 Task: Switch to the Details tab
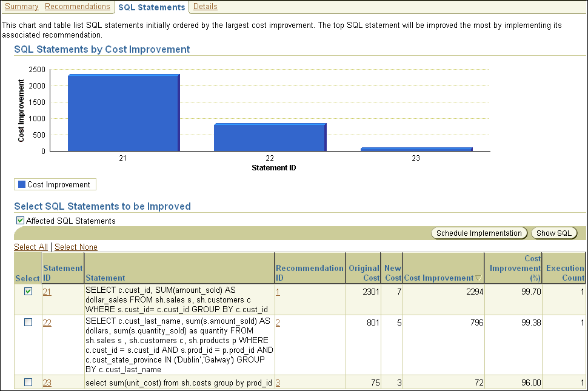click(205, 7)
